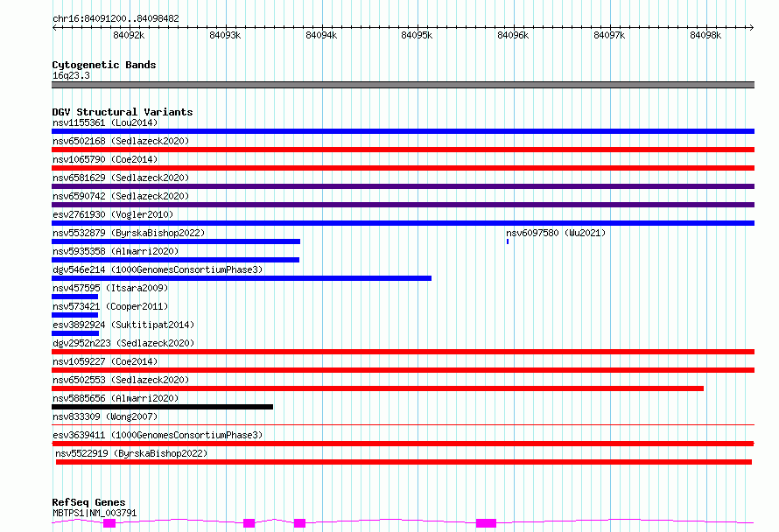Viewport: 779px width, 532px height.
Task: Select the blue bar for nsv1155361
Action: [403, 131]
